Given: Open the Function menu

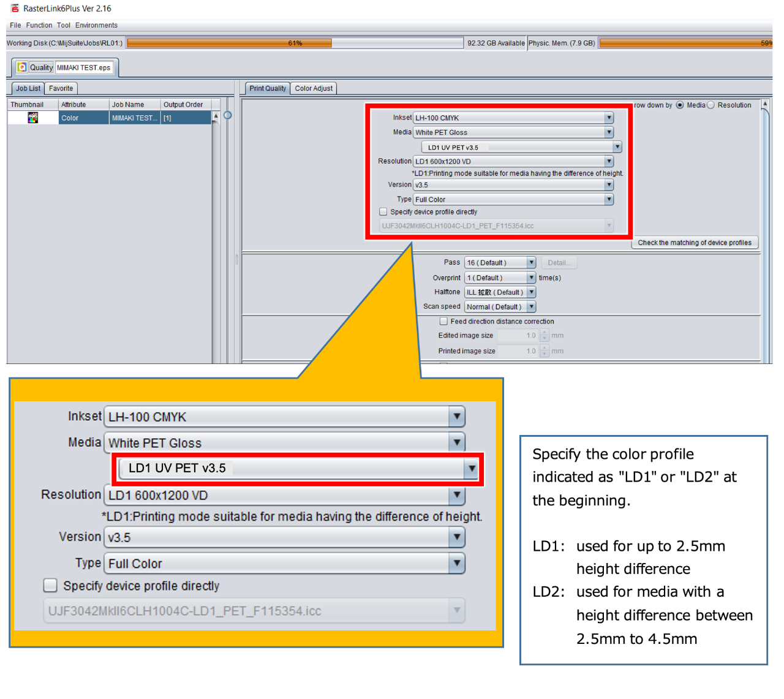Looking at the screenshot, I should [x=39, y=25].
